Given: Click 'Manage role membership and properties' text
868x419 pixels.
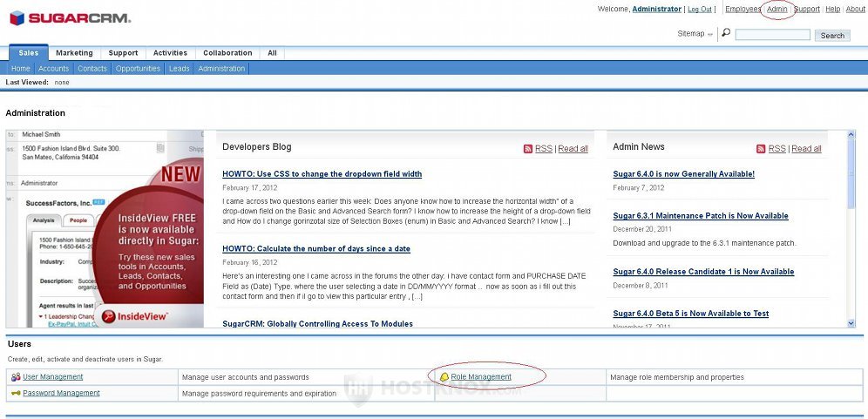Looking at the screenshot, I should point(677,377).
